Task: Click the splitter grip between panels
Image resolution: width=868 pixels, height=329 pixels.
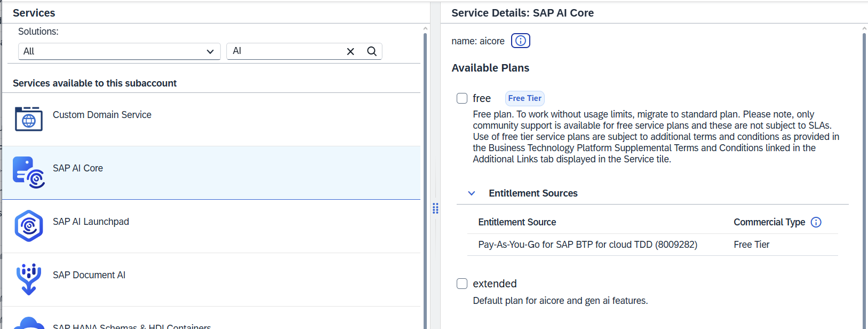Action: click(435, 208)
